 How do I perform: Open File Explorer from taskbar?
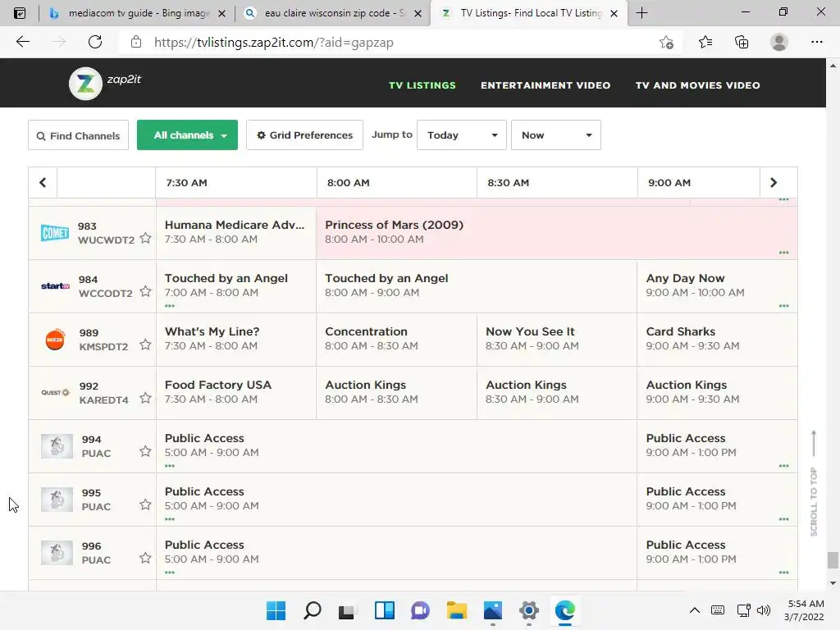(456, 610)
